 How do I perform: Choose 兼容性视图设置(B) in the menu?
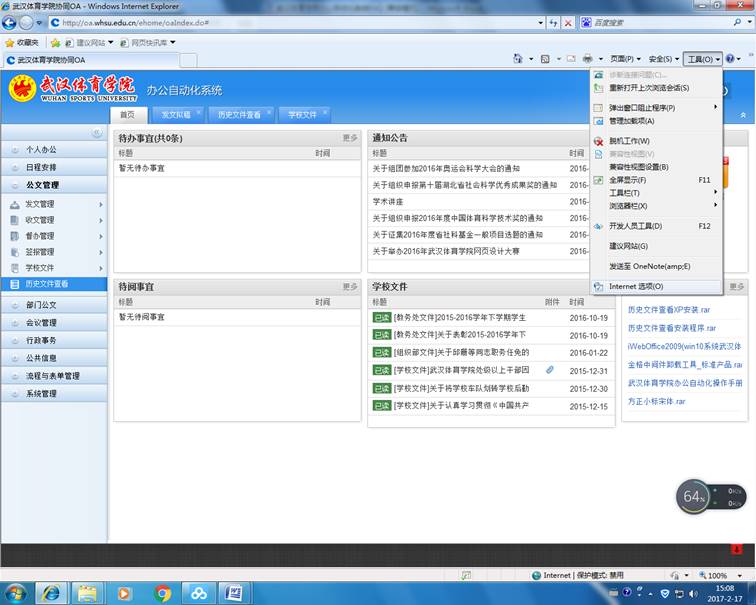point(638,167)
